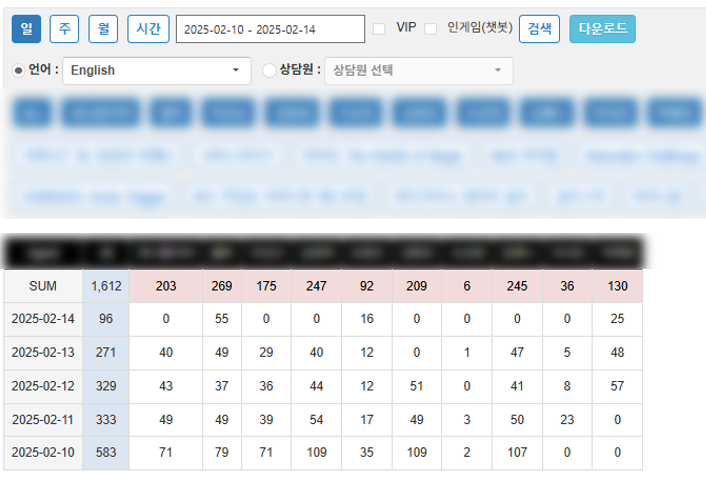Viewport: 706px width, 478px height.
Task: Expand the 상담원 선택 dropdown
Action: pos(418,71)
